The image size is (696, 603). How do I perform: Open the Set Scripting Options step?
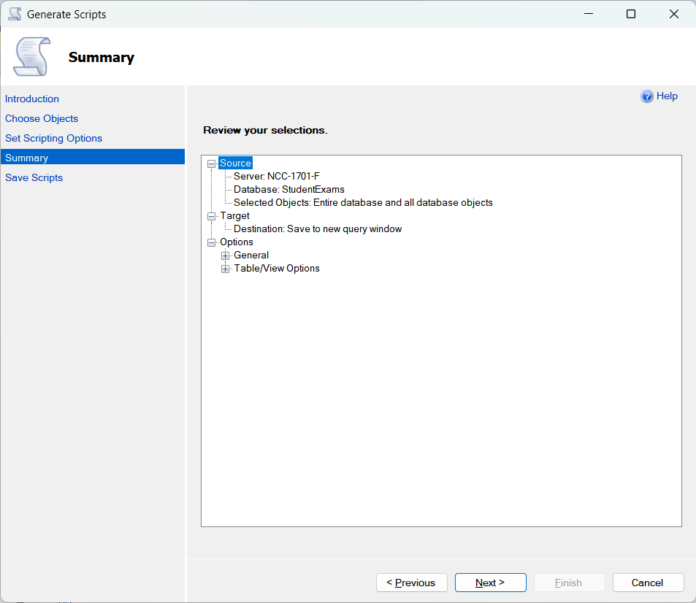coord(54,138)
